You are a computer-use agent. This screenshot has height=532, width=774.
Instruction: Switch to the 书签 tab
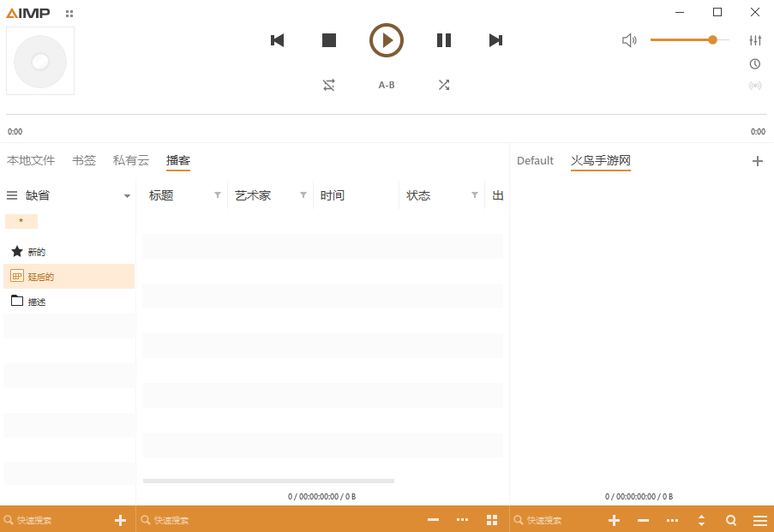click(x=84, y=160)
